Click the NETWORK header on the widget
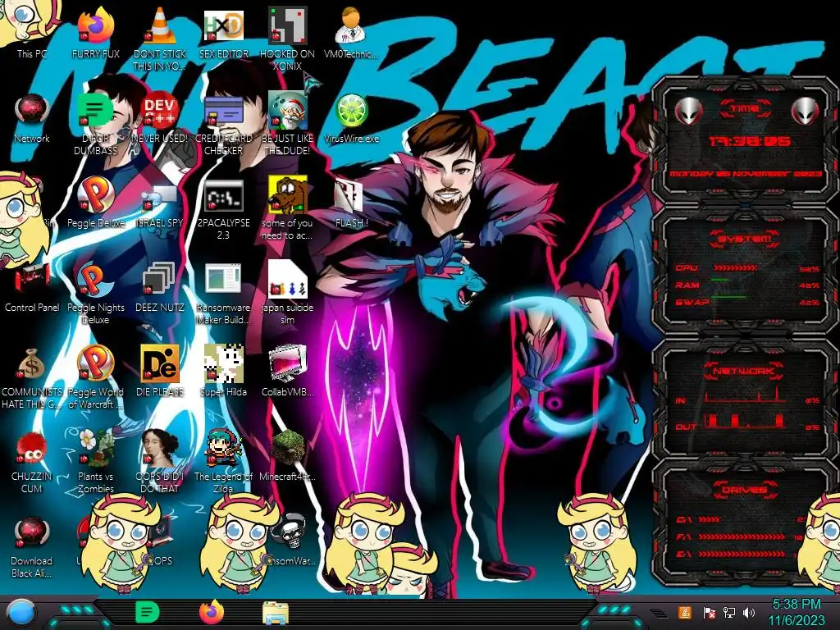840x630 pixels. click(745, 371)
